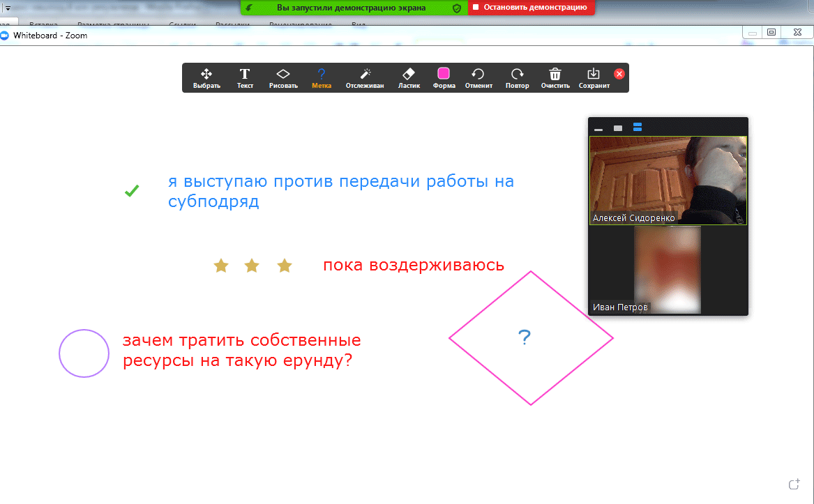Screen dimensions: 814x504
Task: Select Алексей Сидоренко video thumbnail
Action: 668,180
